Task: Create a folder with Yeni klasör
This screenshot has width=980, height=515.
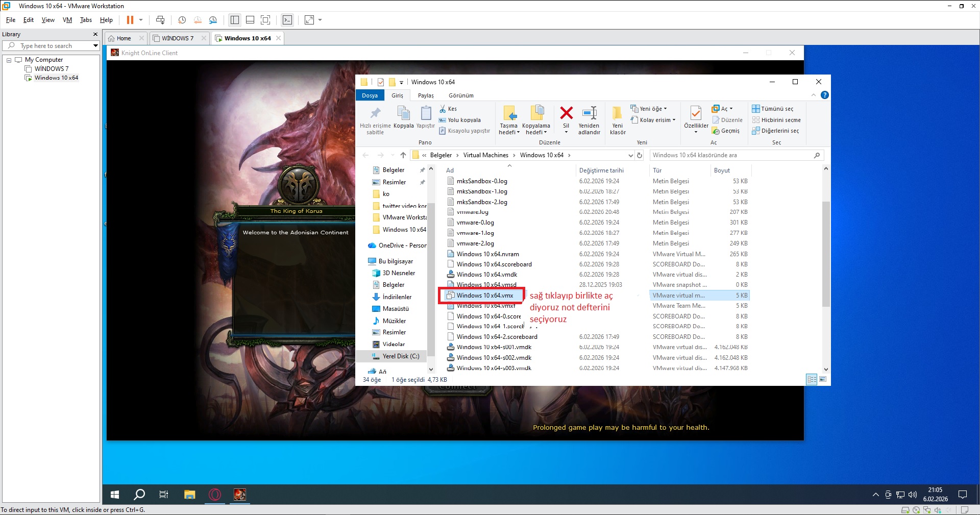Action: [x=618, y=120]
